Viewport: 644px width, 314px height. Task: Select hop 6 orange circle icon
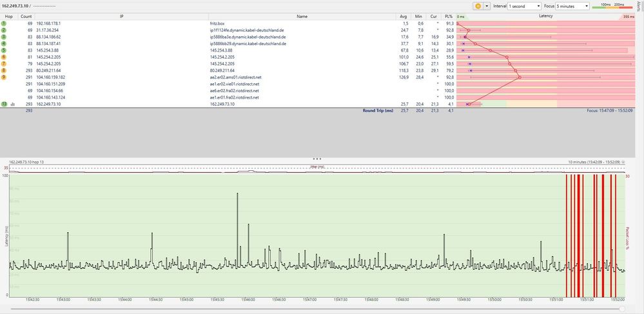pyautogui.click(x=4, y=57)
